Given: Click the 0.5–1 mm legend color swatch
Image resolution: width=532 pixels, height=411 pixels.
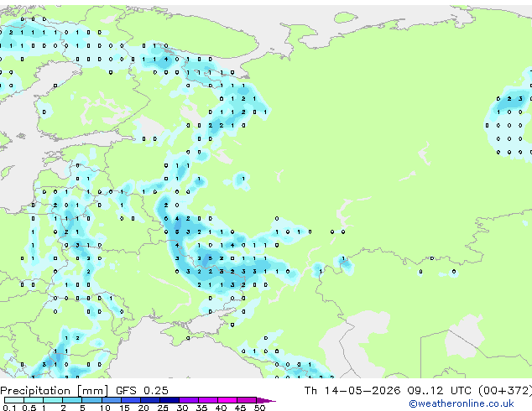Looking at the screenshot, I should click(x=34, y=400).
